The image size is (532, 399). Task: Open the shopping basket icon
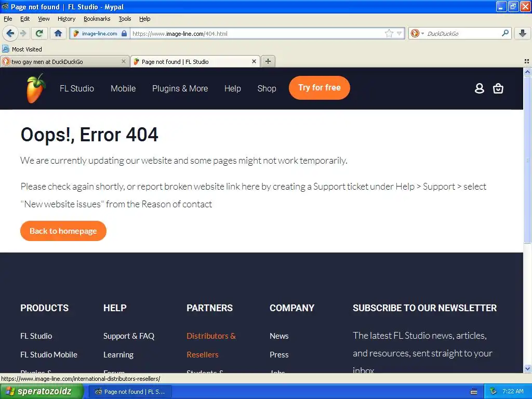coord(498,88)
